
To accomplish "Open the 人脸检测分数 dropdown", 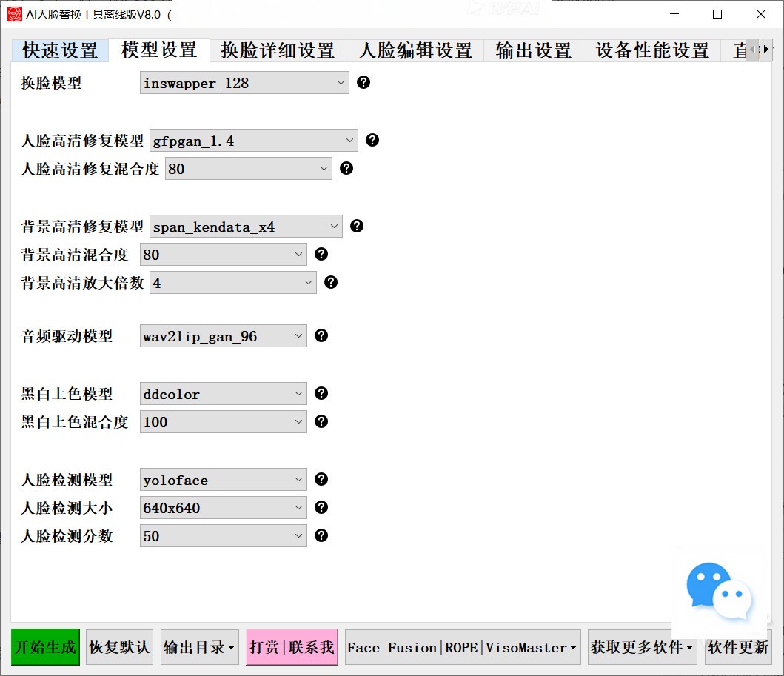I will click(224, 536).
